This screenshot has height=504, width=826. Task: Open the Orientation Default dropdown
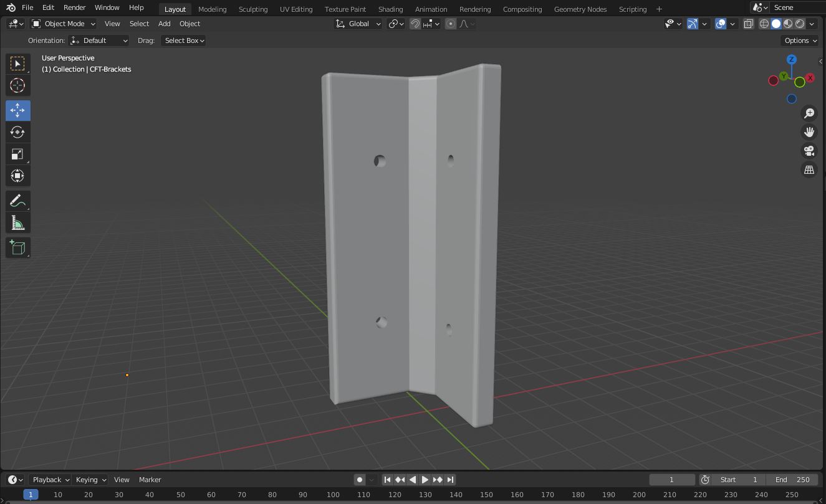click(x=99, y=40)
